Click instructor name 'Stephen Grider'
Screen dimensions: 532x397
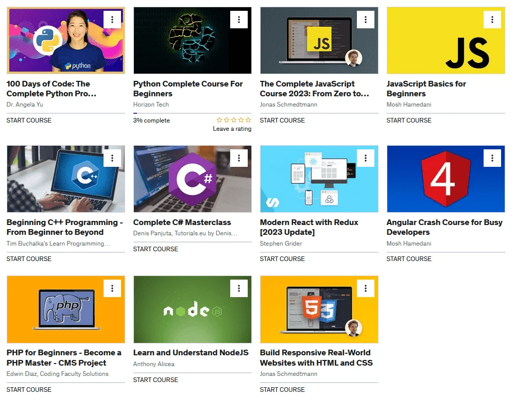[281, 244]
